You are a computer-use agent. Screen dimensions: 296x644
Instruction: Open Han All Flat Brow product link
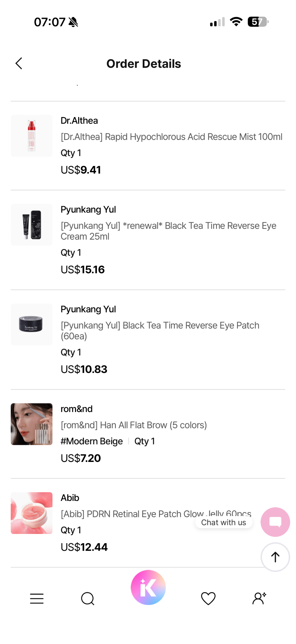(134, 425)
